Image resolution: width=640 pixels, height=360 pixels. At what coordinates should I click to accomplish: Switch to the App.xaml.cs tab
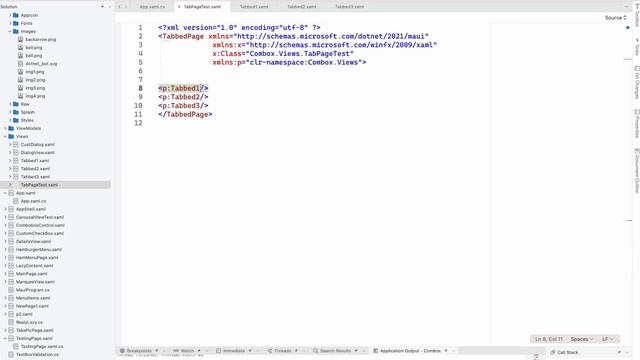(152, 7)
